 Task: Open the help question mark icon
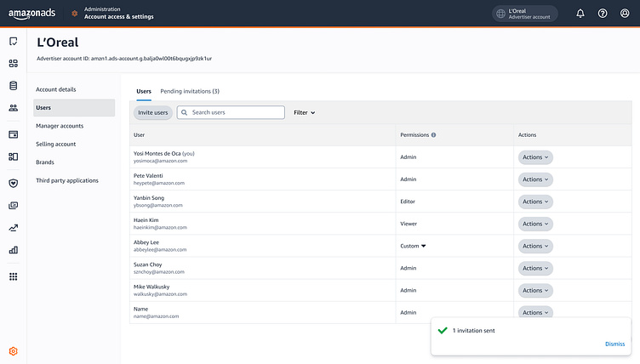pos(603,14)
